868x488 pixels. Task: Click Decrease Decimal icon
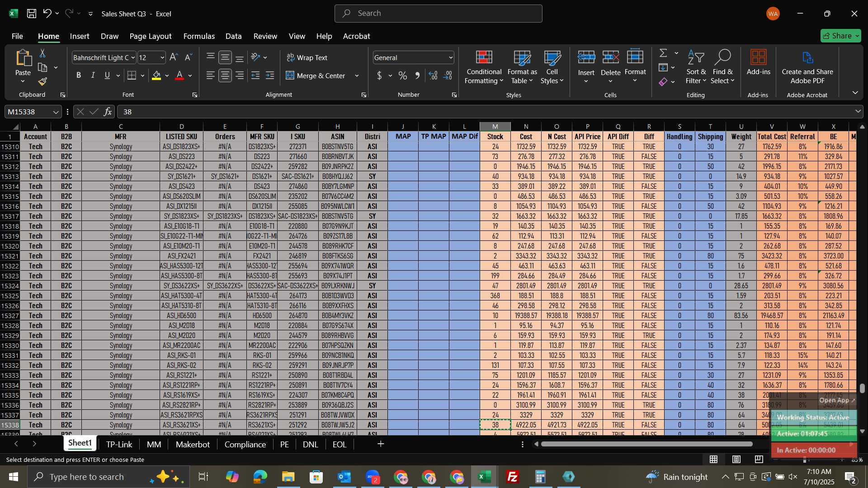pyautogui.click(x=448, y=75)
